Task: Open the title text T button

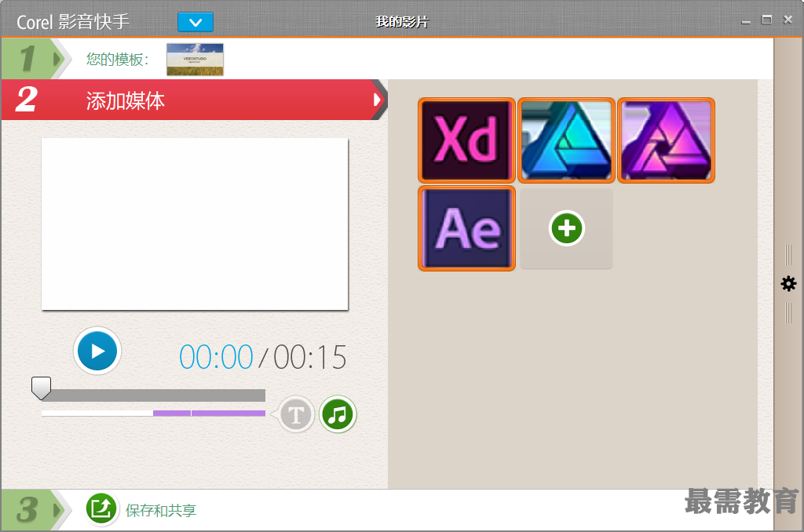Action: click(296, 414)
